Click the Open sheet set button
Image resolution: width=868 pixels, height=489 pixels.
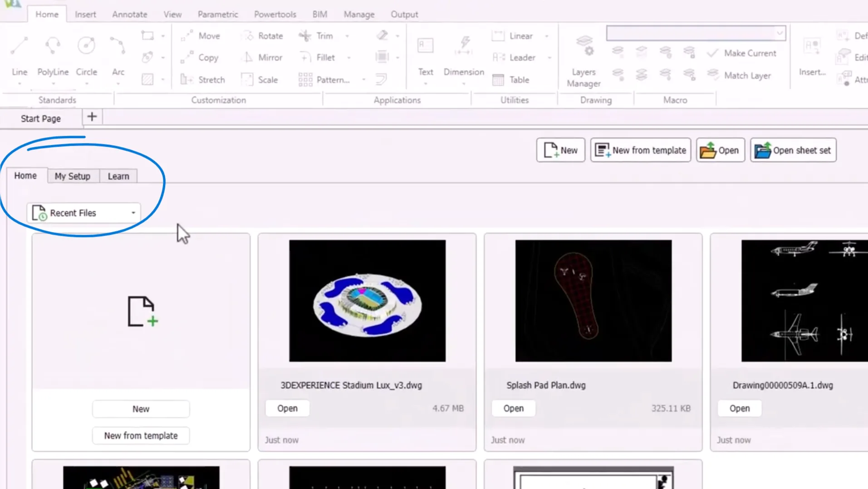click(793, 150)
